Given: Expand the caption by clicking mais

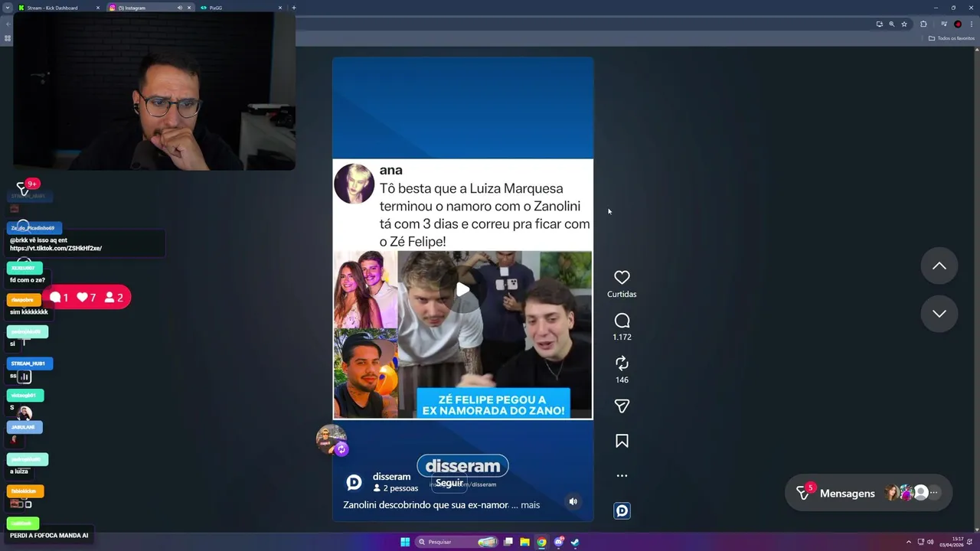Looking at the screenshot, I should point(530,505).
